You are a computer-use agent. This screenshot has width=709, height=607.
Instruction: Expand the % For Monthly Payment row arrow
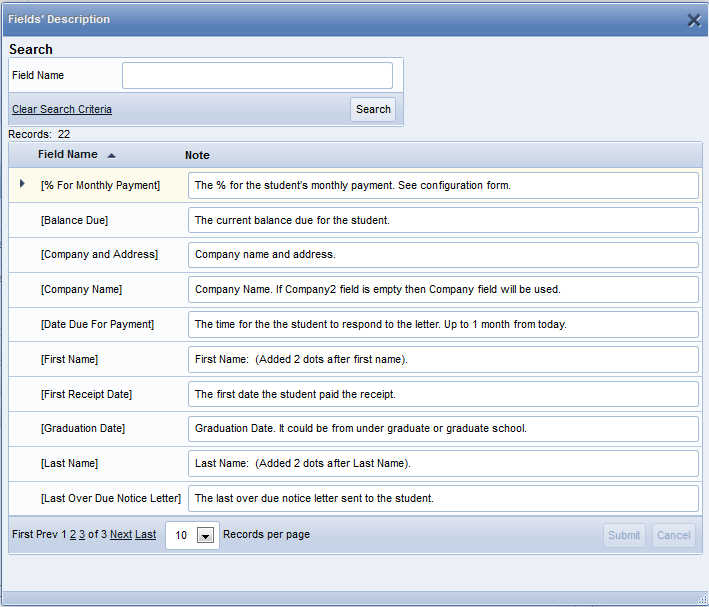click(22, 184)
